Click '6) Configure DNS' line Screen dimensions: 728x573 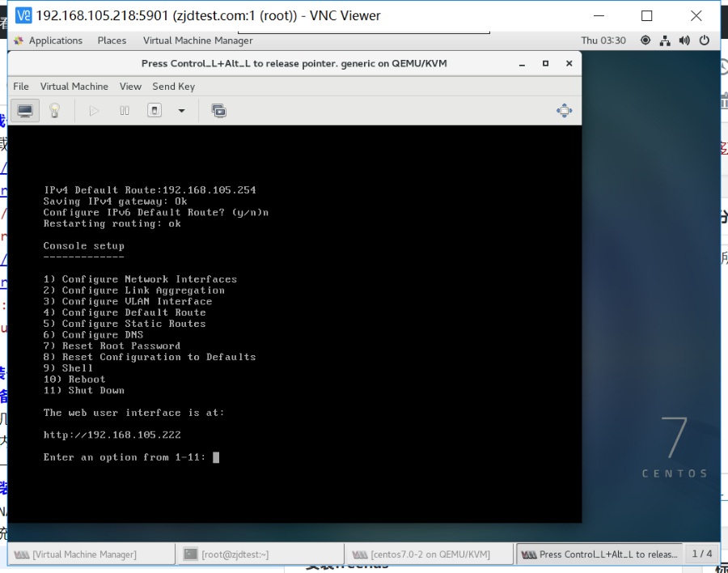93,335
